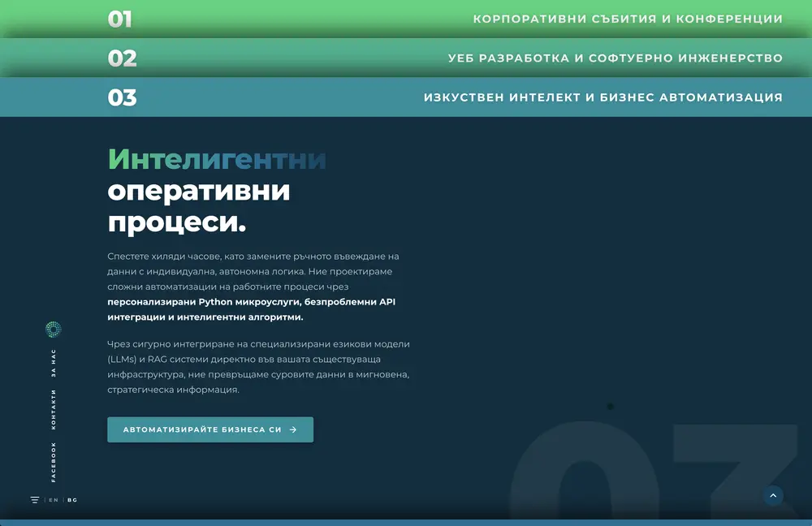Expand section 01 Корпоративни събития и конференции
The width and height of the screenshot is (812, 526).
click(x=406, y=19)
